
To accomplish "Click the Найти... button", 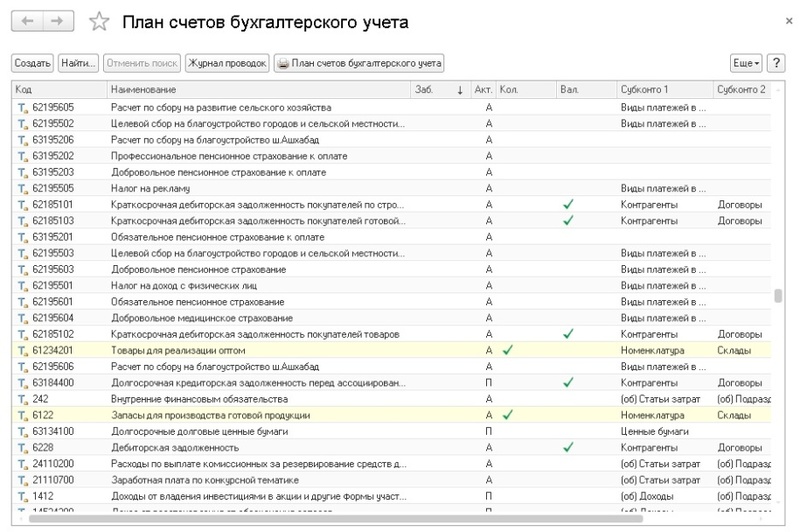I will (x=78, y=63).
